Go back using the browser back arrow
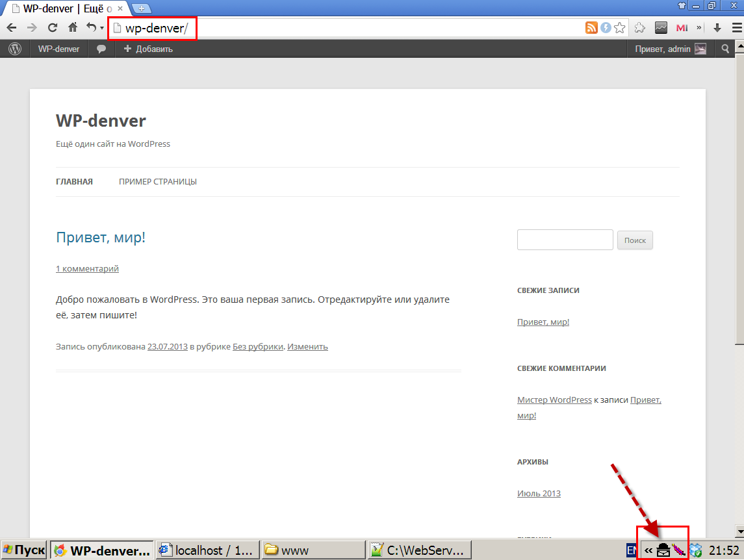 coord(12,28)
